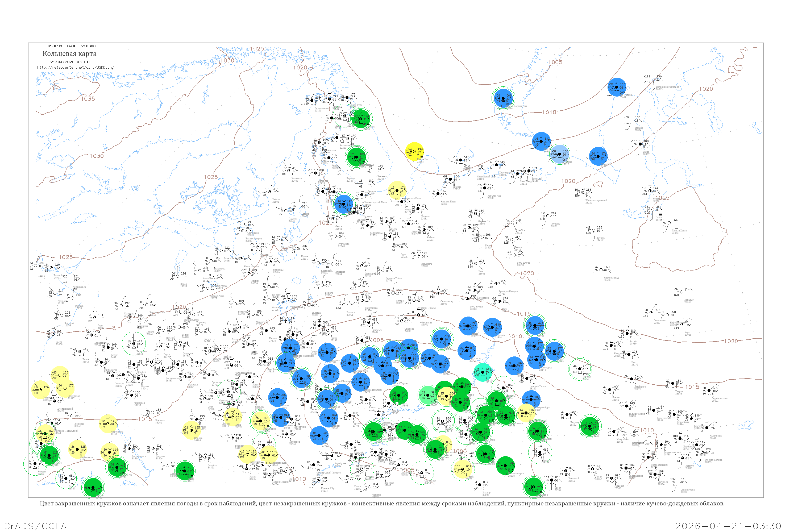Click the station name "Нарьян-Мар"
This screenshot has height=532, width=798.
(494, 196)
